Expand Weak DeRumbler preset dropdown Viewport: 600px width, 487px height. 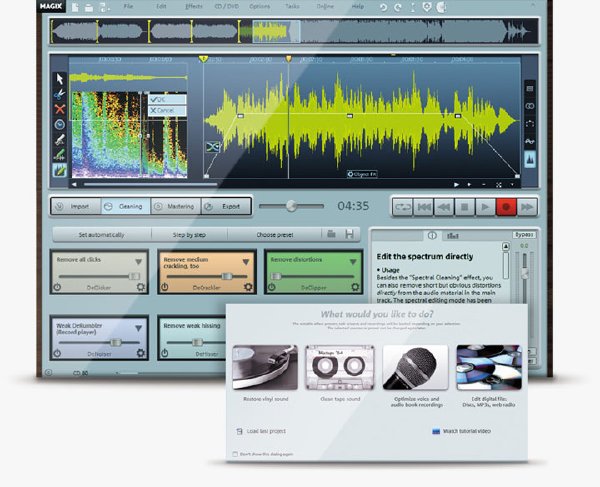139,328
